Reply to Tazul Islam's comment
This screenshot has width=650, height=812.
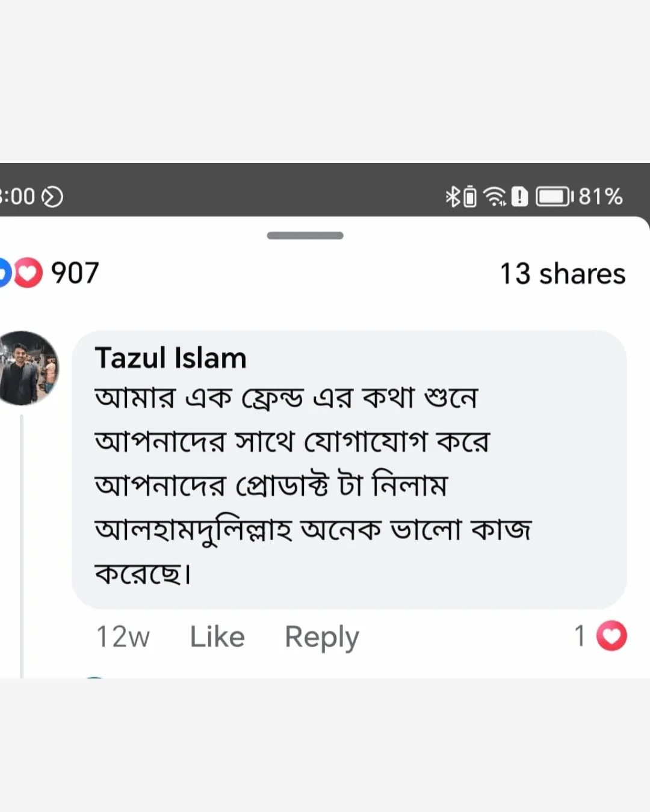[321, 637]
